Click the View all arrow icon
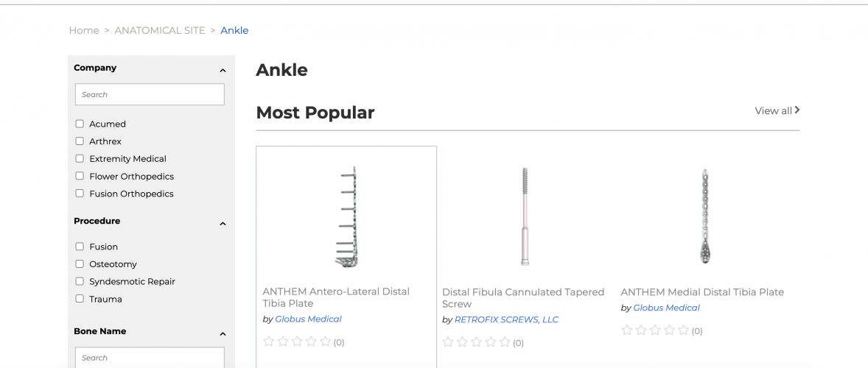 [x=797, y=110]
